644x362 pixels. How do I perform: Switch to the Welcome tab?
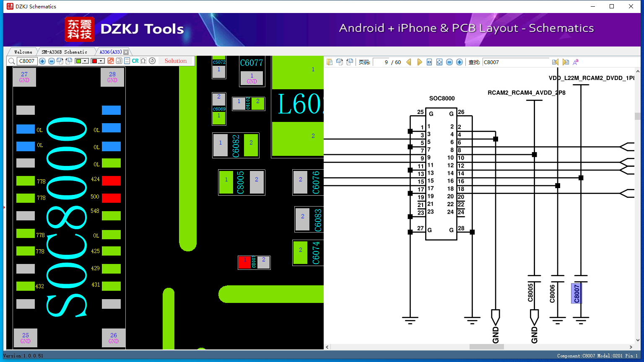(23, 52)
